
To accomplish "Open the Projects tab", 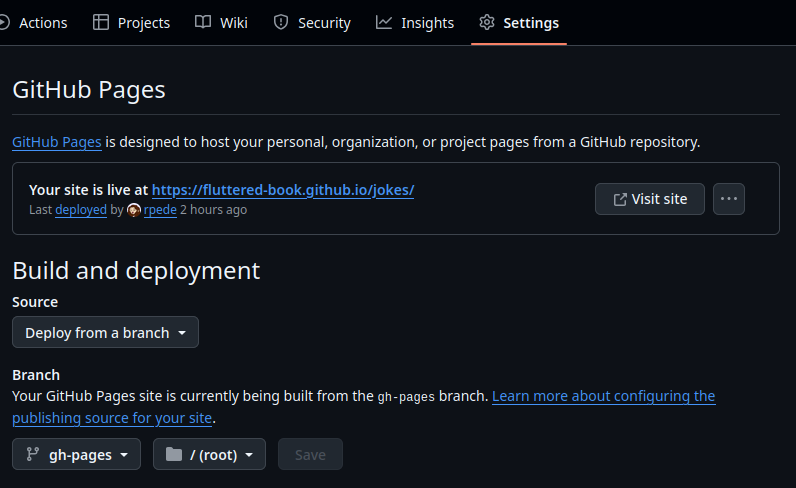I will click(x=131, y=23).
